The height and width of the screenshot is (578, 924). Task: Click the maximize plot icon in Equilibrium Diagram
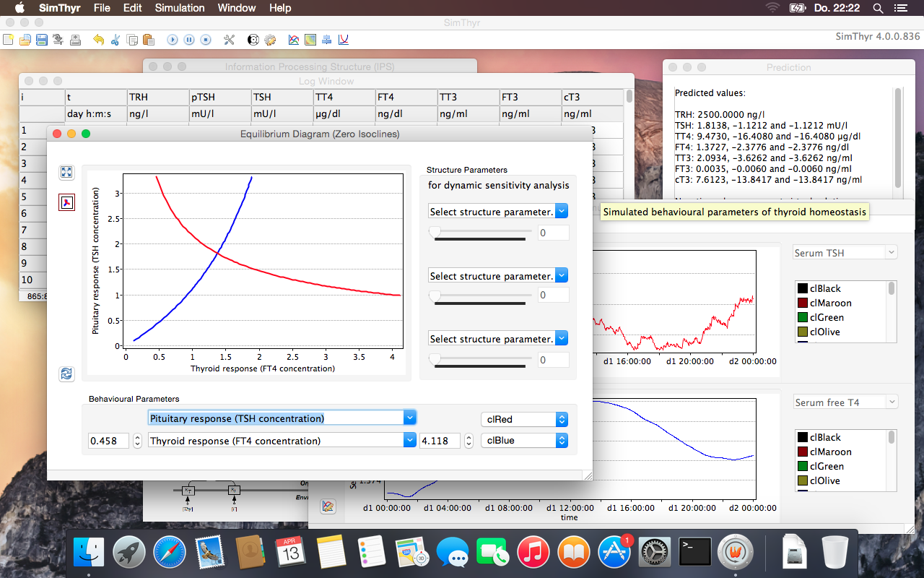coord(66,172)
